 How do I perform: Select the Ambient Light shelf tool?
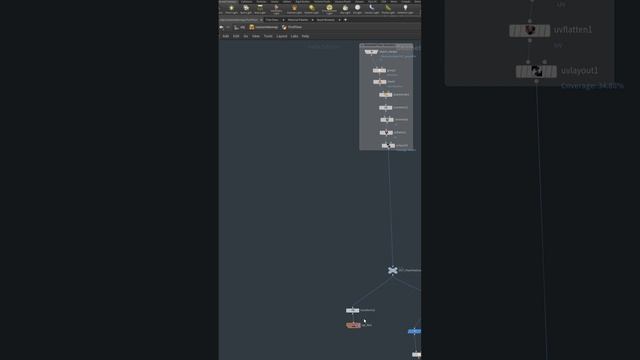tap(405, 9)
